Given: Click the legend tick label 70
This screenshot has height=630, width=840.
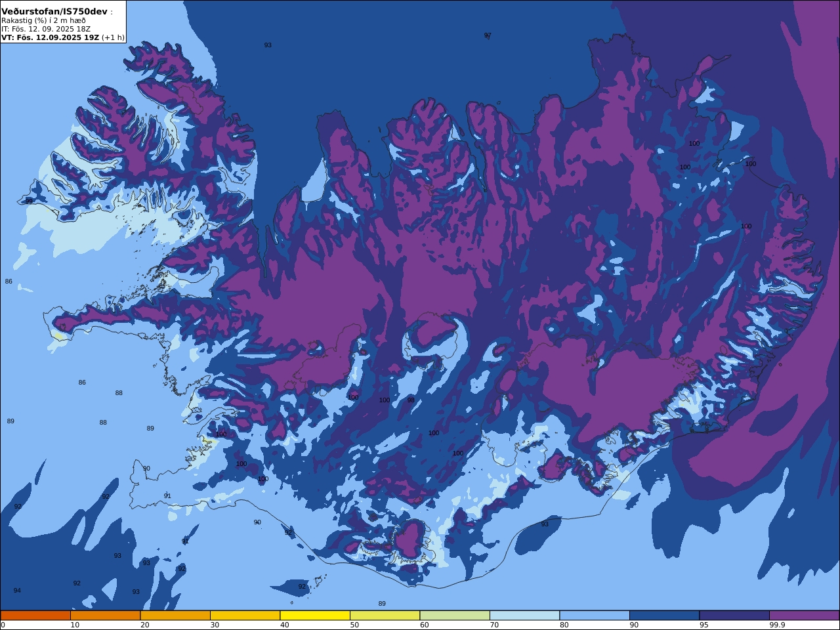Looking at the screenshot, I should (494, 625).
